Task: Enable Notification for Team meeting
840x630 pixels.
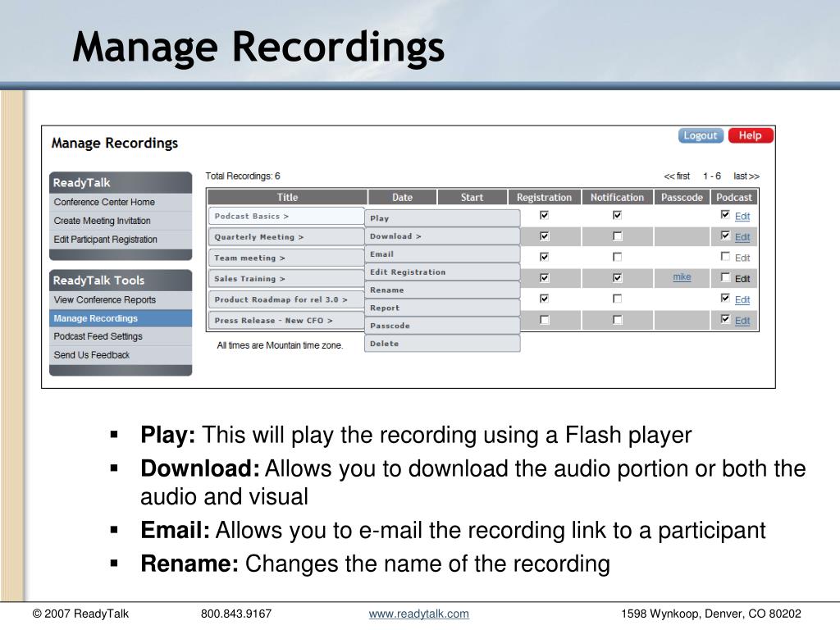Action: point(617,257)
